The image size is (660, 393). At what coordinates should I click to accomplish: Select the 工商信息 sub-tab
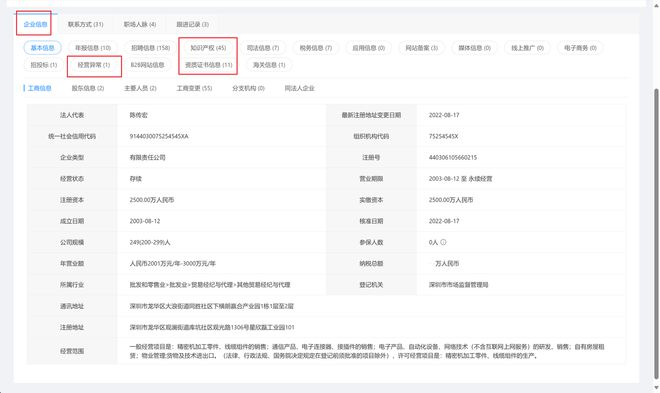pos(39,88)
